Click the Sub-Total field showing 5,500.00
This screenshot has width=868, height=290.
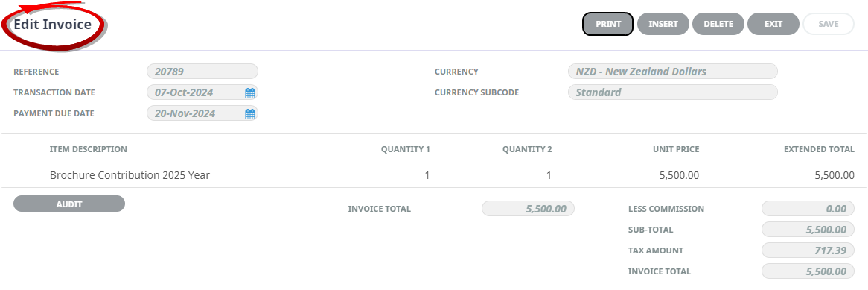pos(808,230)
